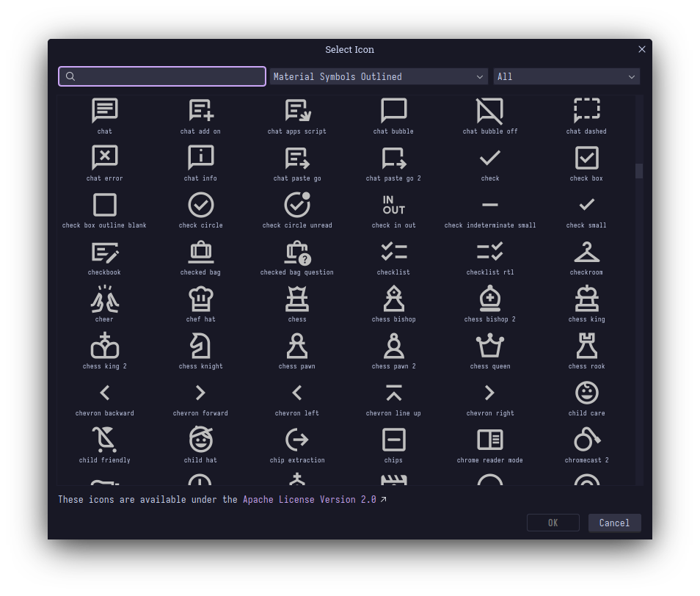Select the check box icon
Screen dimensions: 700x596
coord(586,158)
